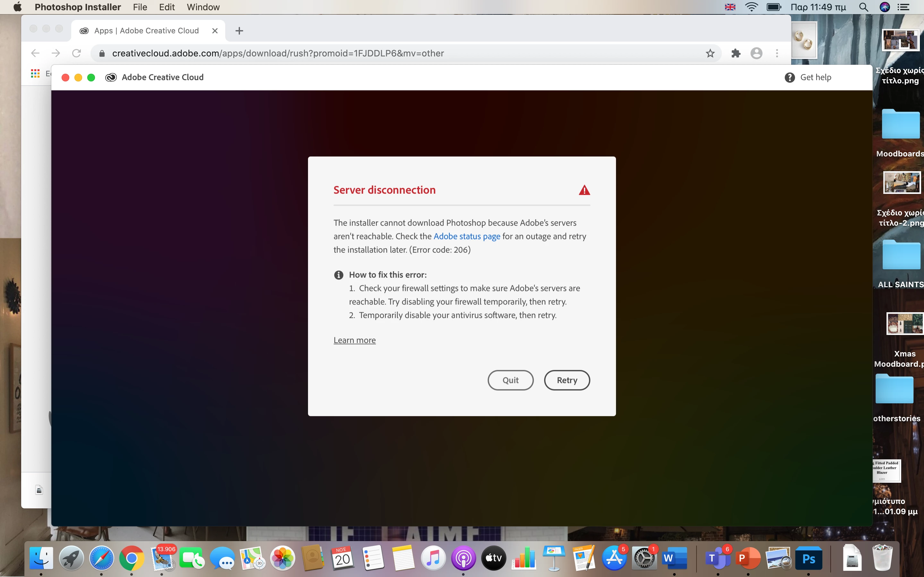Open the Window menu

(x=203, y=7)
